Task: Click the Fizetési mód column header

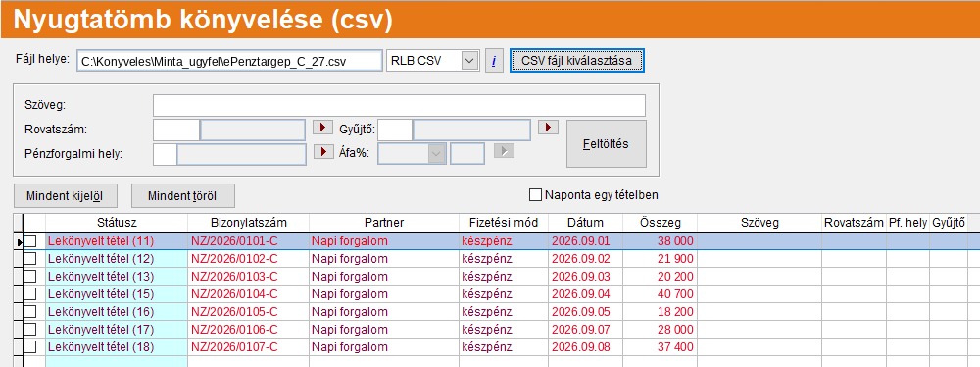Action: 504,223
